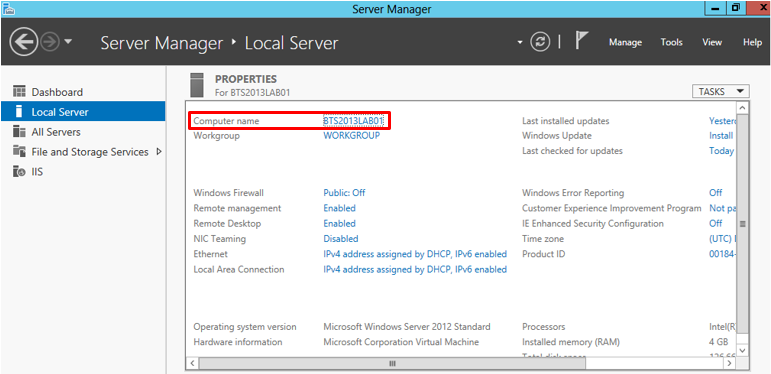Click Microsoft Corporation Virtual Machine text
The height and width of the screenshot is (374, 771).
click(401, 342)
